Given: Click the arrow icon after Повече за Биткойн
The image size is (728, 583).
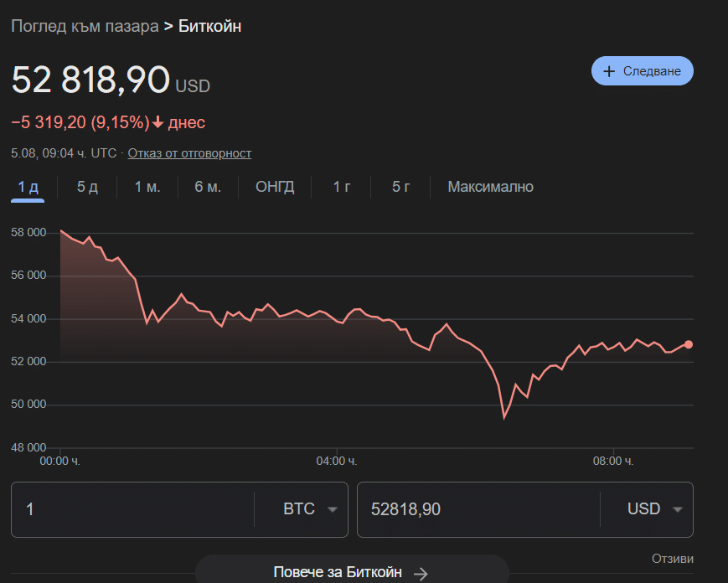Looking at the screenshot, I should (421, 573).
